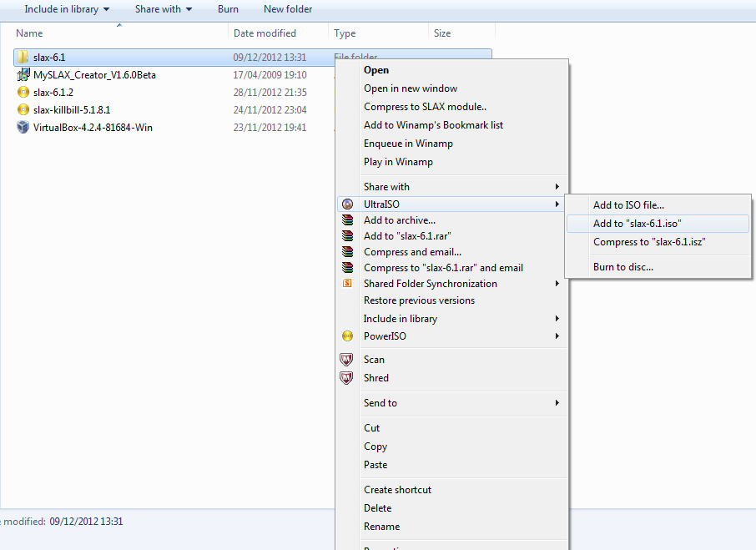Choose Burn to disc in UltraISO submenu

623,267
